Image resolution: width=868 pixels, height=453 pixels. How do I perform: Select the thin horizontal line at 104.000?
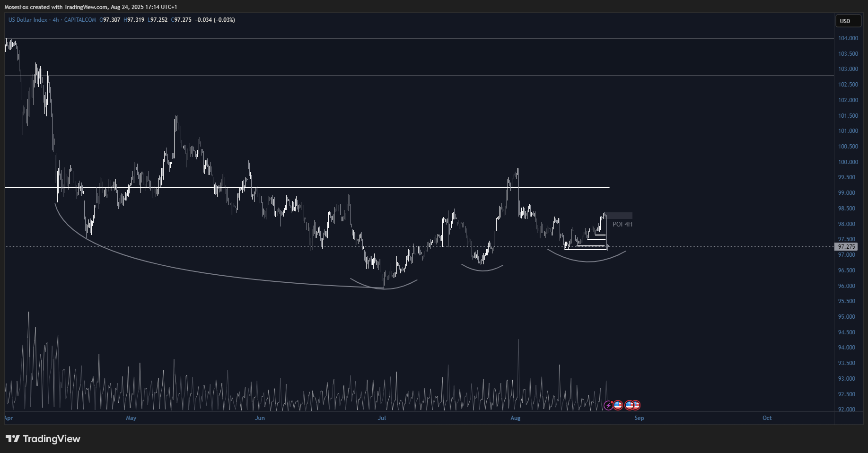[x=426, y=38]
